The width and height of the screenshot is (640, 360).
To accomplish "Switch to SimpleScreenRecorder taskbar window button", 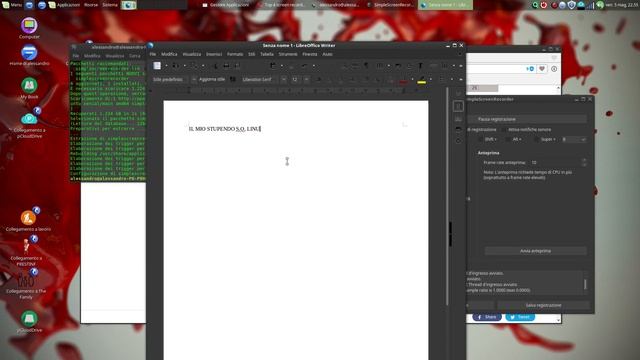I will click(391, 5).
